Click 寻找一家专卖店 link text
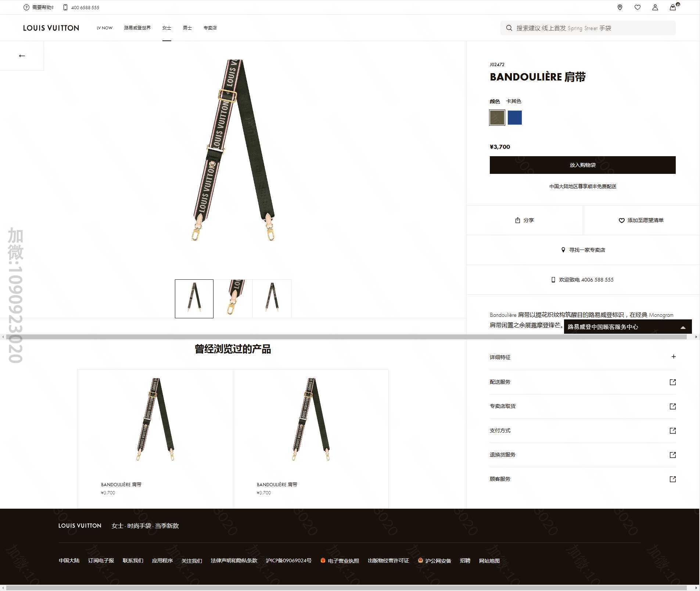This screenshot has width=700, height=591. [x=587, y=250]
